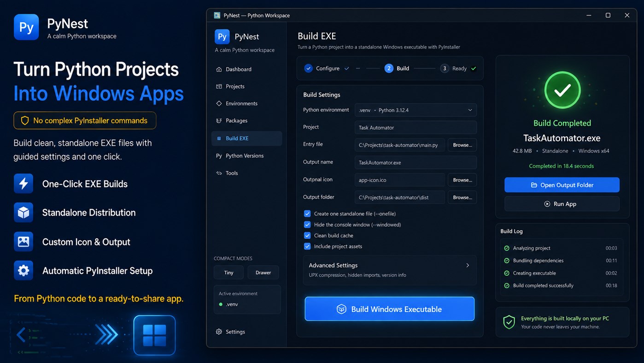This screenshot has height=363, width=644.
Task: Switch to Drawer compact mode
Action: click(x=263, y=273)
